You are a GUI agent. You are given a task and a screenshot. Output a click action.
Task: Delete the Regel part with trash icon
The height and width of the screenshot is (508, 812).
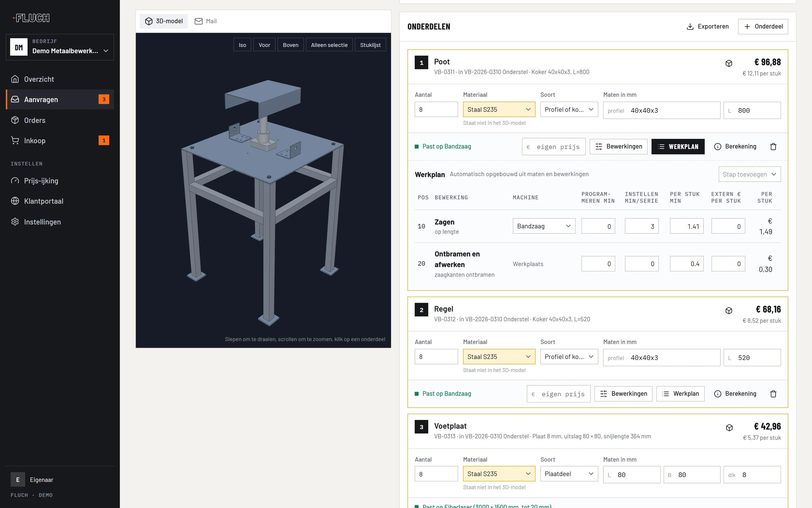pyautogui.click(x=773, y=394)
